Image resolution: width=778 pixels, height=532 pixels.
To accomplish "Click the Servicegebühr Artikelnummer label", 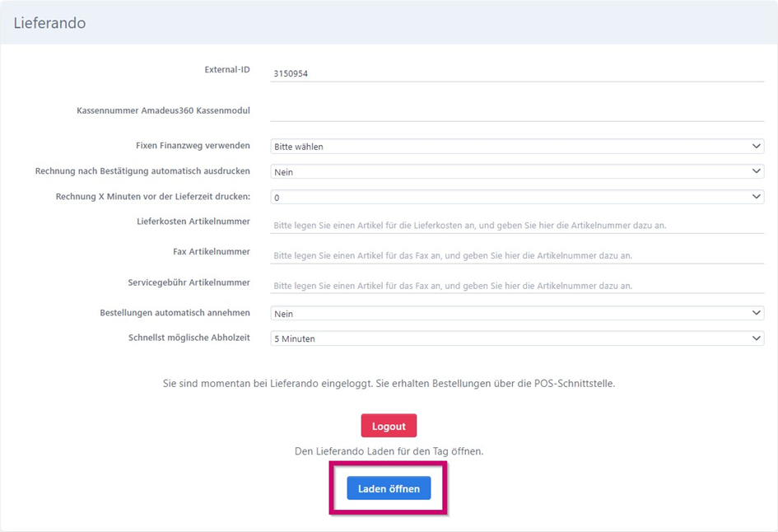I will [189, 282].
